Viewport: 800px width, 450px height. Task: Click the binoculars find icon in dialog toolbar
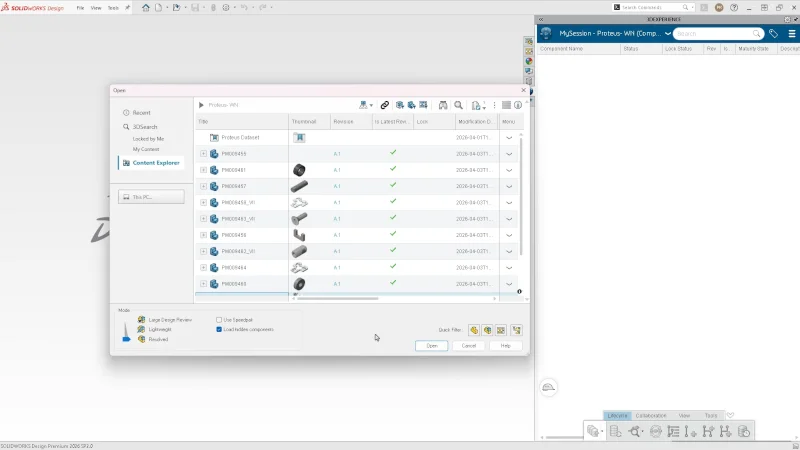(x=443, y=105)
